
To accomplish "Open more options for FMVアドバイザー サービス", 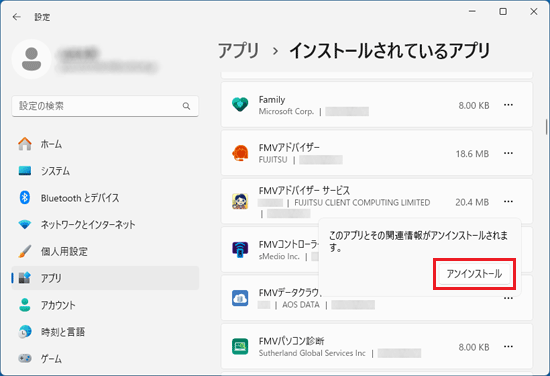I will (508, 202).
